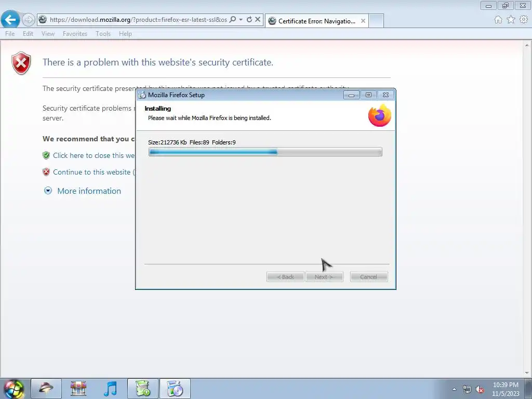The width and height of the screenshot is (532, 399).
Task: Click the Cancel button in setup
Action: pyautogui.click(x=369, y=277)
